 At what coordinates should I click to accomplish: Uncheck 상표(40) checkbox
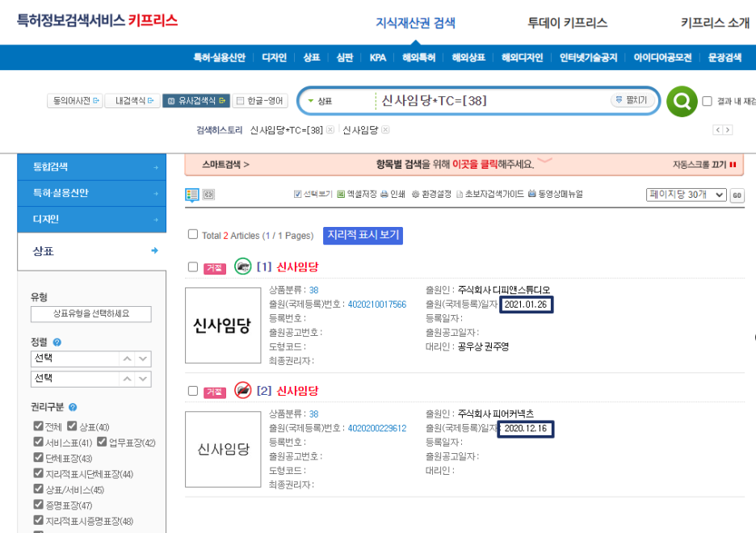(73, 426)
